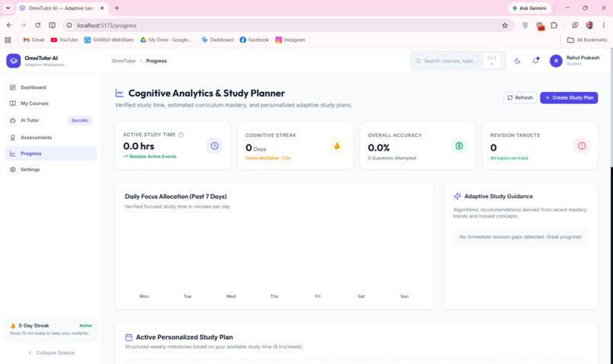Focus the Search courses field
613x364 pixels.
coord(457,61)
